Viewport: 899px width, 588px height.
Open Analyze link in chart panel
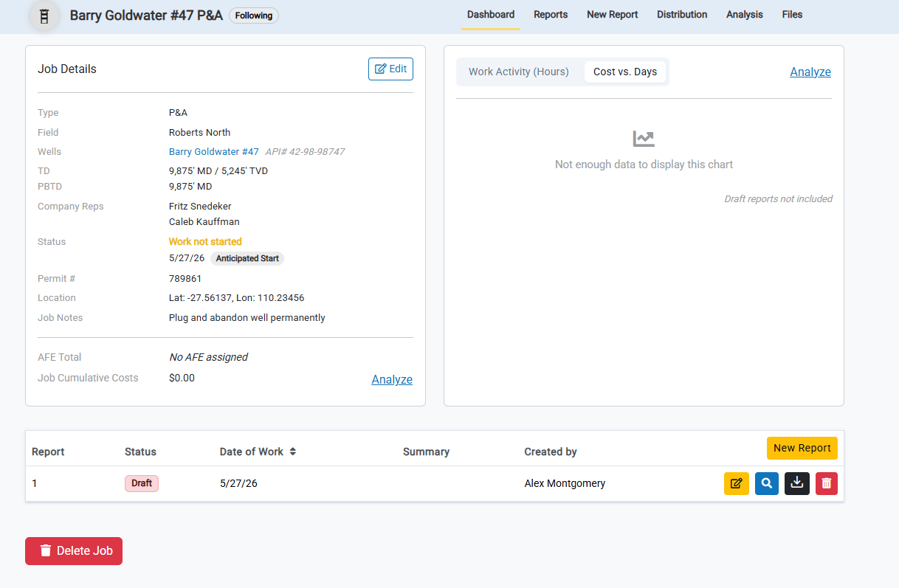(x=810, y=72)
